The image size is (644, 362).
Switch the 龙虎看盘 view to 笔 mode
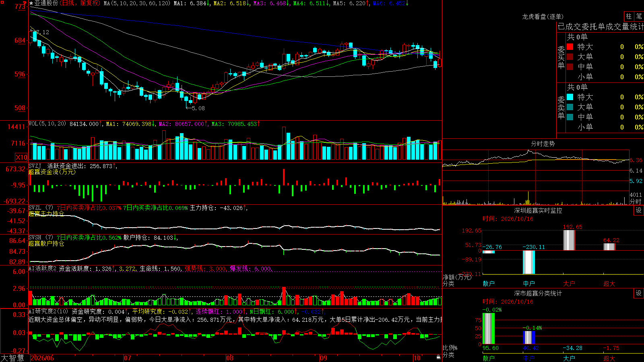point(639,16)
